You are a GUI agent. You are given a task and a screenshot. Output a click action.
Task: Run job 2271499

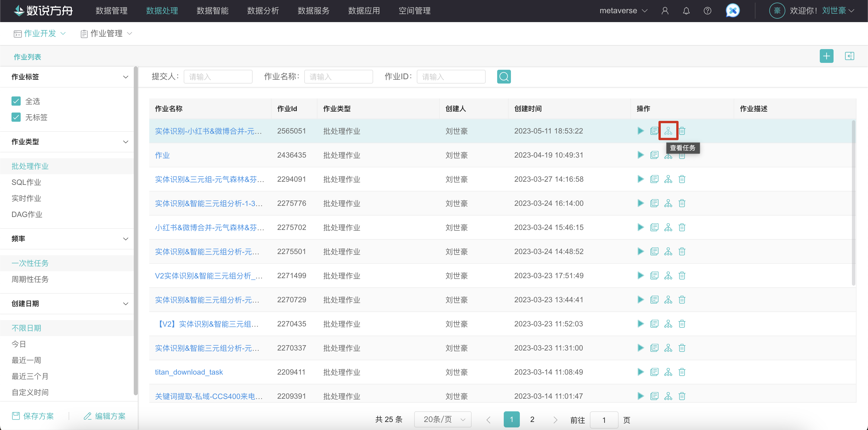click(640, 276)
